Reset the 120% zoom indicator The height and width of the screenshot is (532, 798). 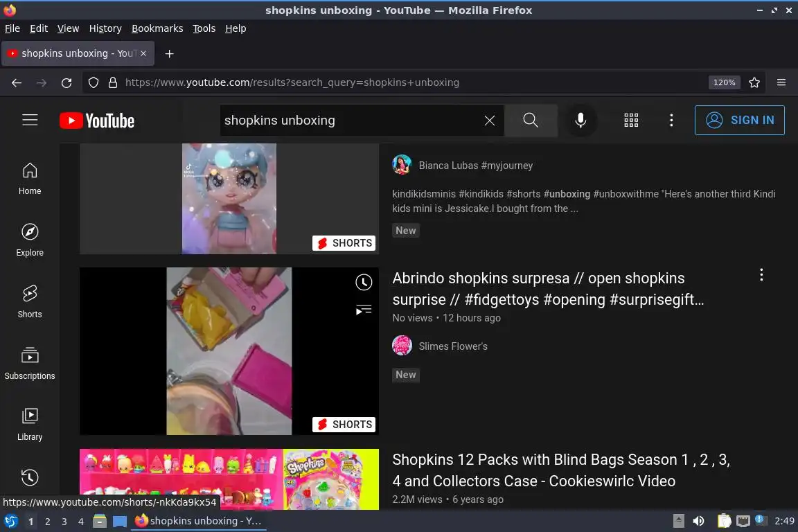(x=724, y=82)
